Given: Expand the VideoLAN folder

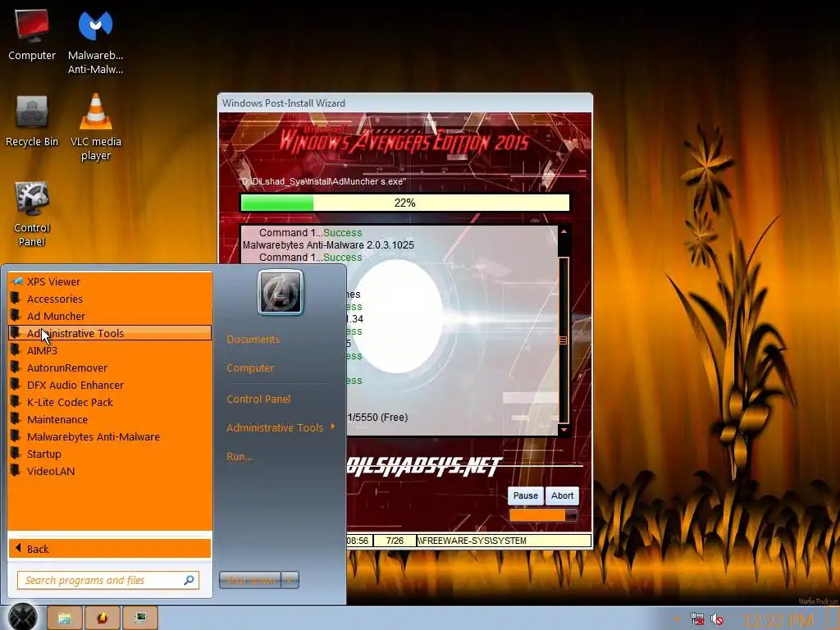Looking at the screenshot, I should 110,471.
